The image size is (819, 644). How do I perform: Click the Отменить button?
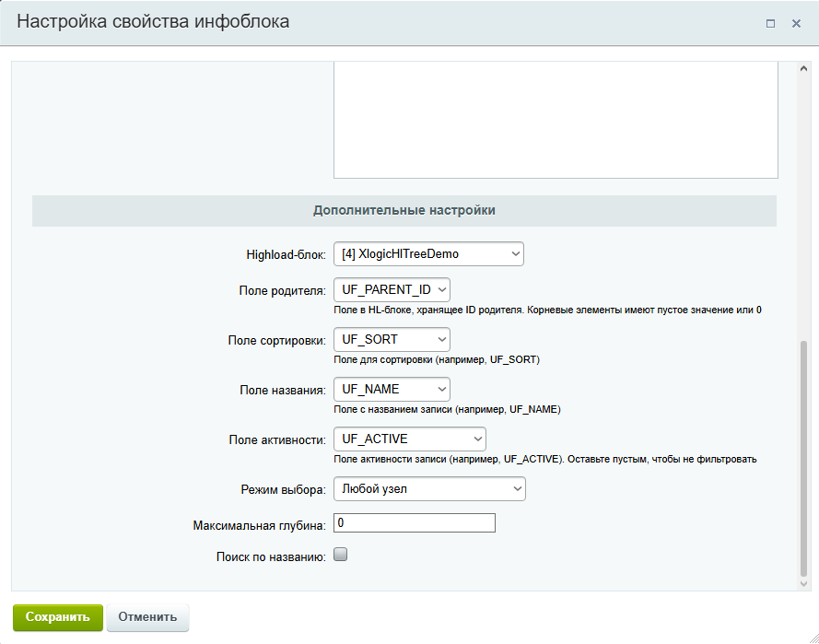click(147, 617)
